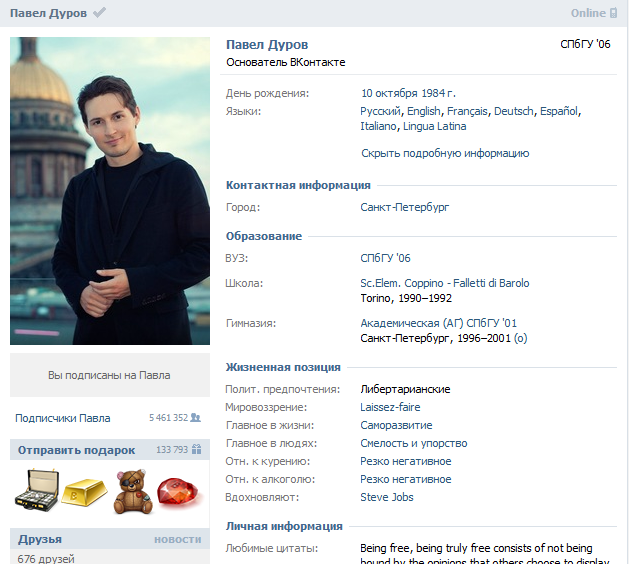Screen dimensions: 630x564
Task: Click the followers people icon
Action: click(x=196, y=418)
